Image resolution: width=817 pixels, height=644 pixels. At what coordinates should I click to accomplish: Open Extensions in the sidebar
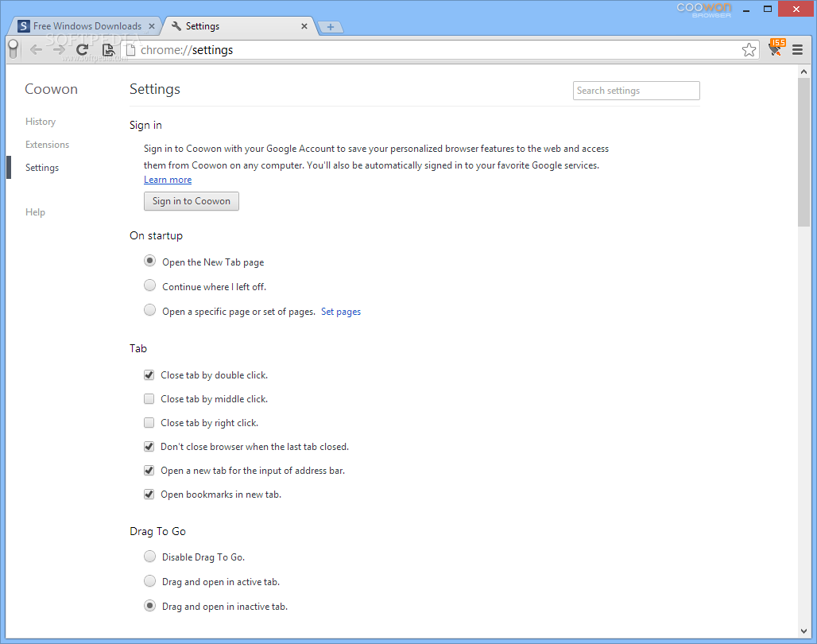(48, 145)
